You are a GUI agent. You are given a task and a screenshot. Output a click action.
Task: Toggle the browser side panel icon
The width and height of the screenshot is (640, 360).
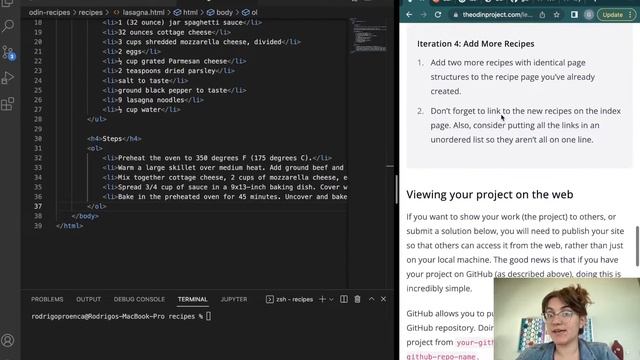(x=574, y=15)
